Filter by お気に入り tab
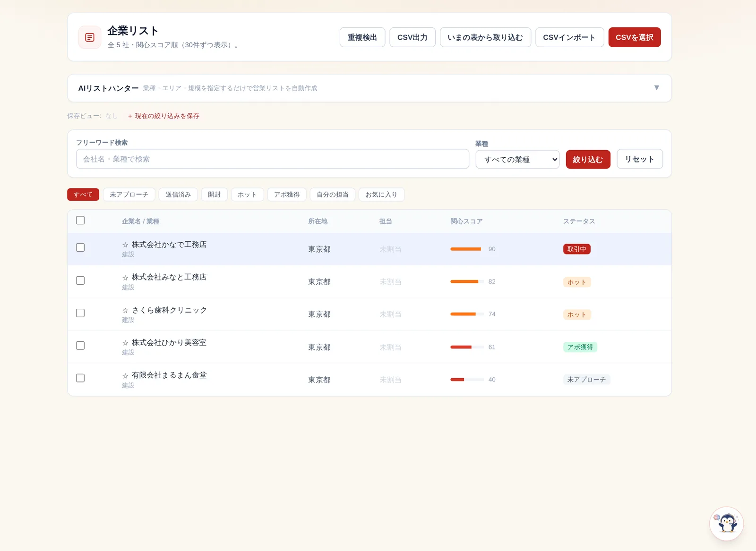The height and width of the screenshot is (551, 756). click(381, 195)
